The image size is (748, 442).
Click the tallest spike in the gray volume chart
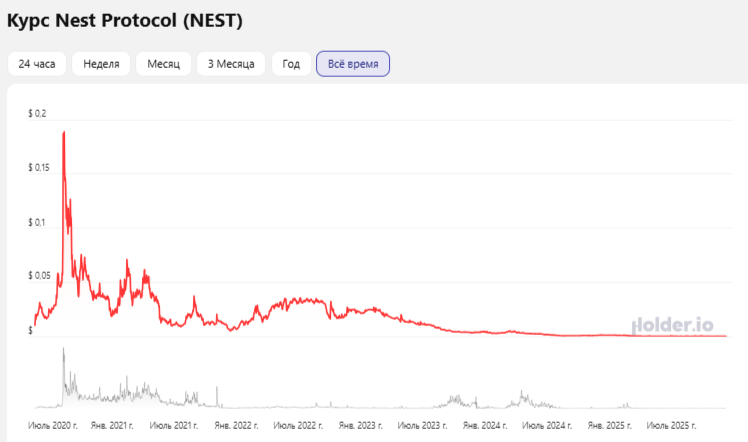[x=64, y=349]
